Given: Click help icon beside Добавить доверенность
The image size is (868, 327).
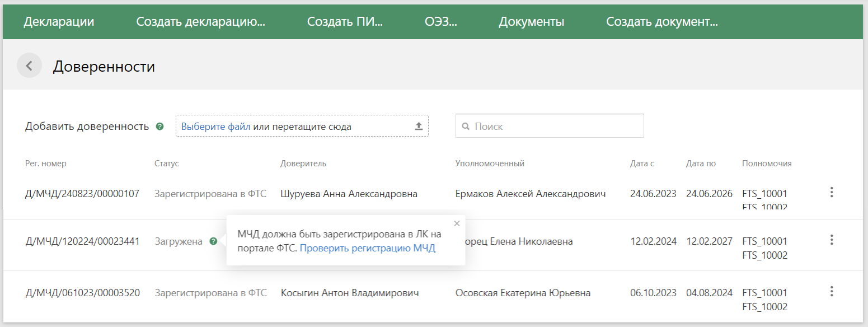Looking at the screenshot, I should point(160,127).
